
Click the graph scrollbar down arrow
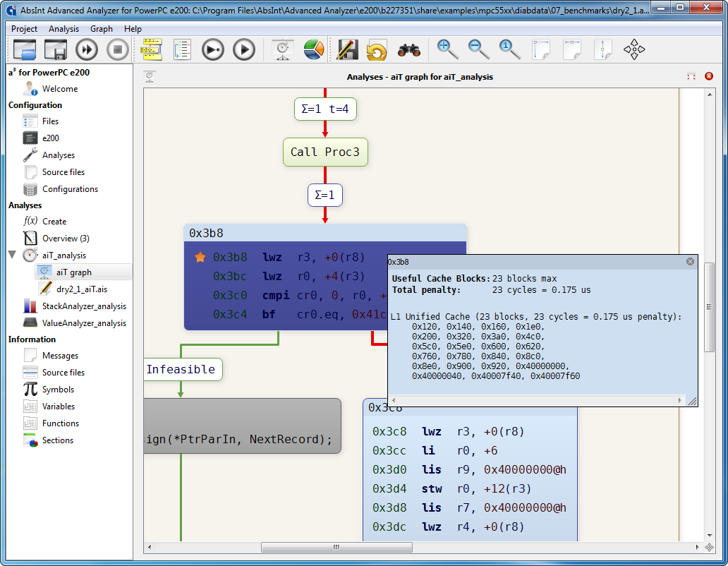click(x=710, y=536)
